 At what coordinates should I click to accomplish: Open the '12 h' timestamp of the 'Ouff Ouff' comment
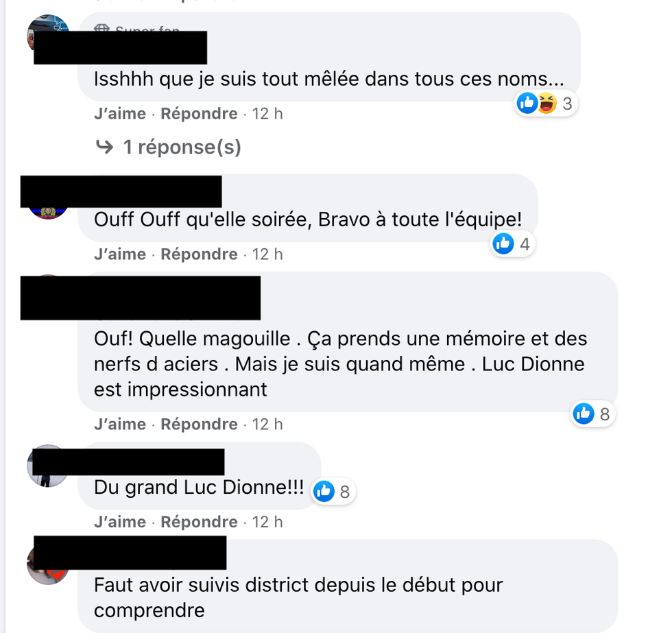click(x=267, y=254)
